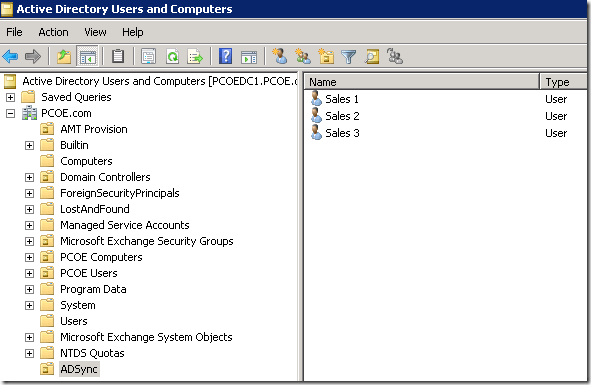Viewport: 591px width, 385px height.
Task: Open the Help menu
Action: (132, 32)
